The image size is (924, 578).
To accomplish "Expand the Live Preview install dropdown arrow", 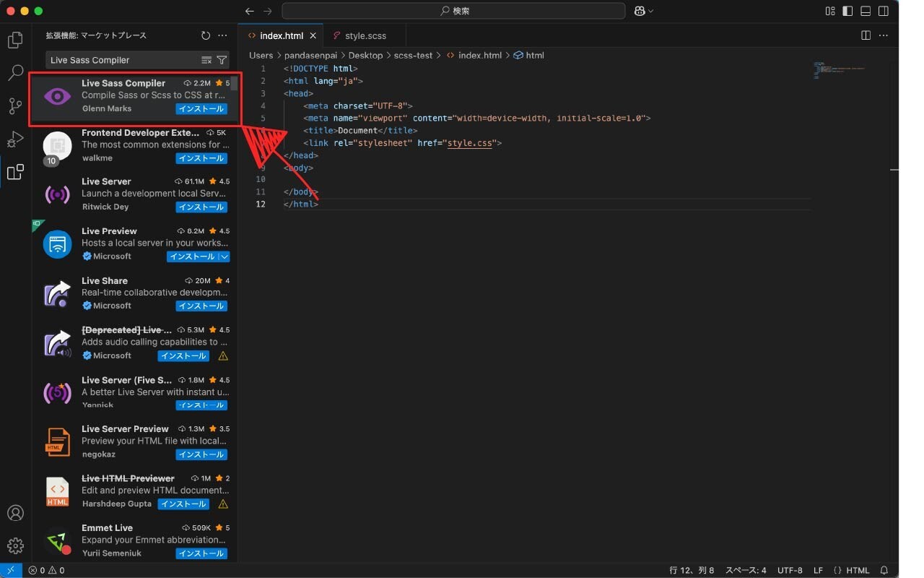I will tap(225, 256).
